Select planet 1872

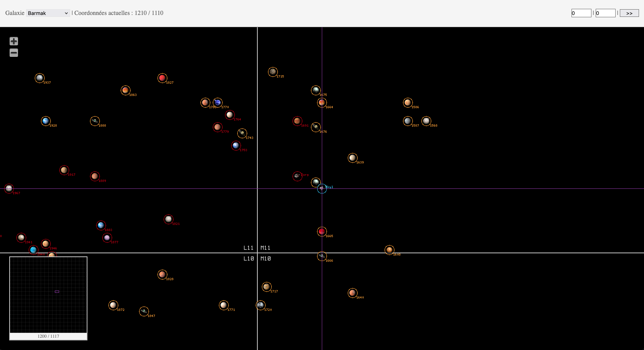click(113, 305)
